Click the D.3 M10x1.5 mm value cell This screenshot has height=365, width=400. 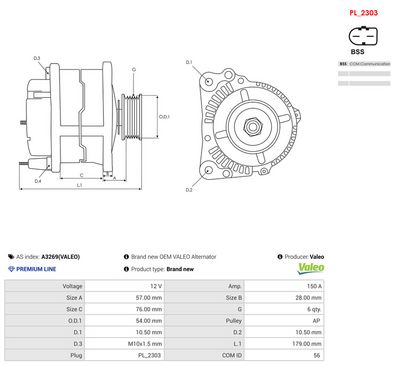[x=124, y=344]
